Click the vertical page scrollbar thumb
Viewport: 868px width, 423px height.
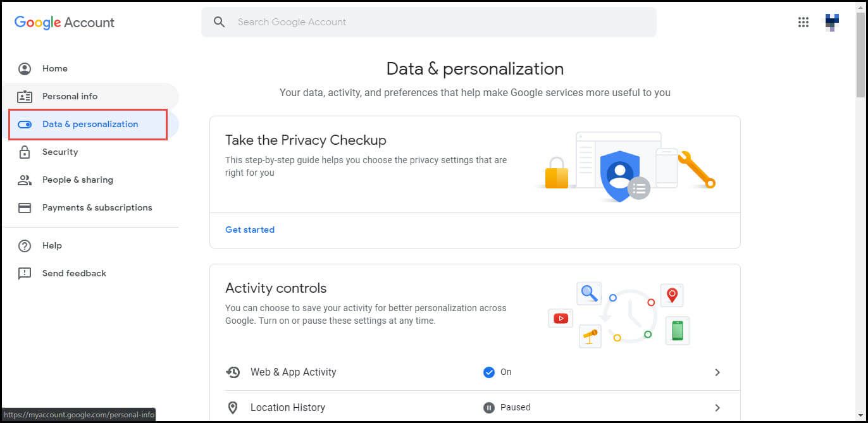pyautogui.click(x=860, y=56)
